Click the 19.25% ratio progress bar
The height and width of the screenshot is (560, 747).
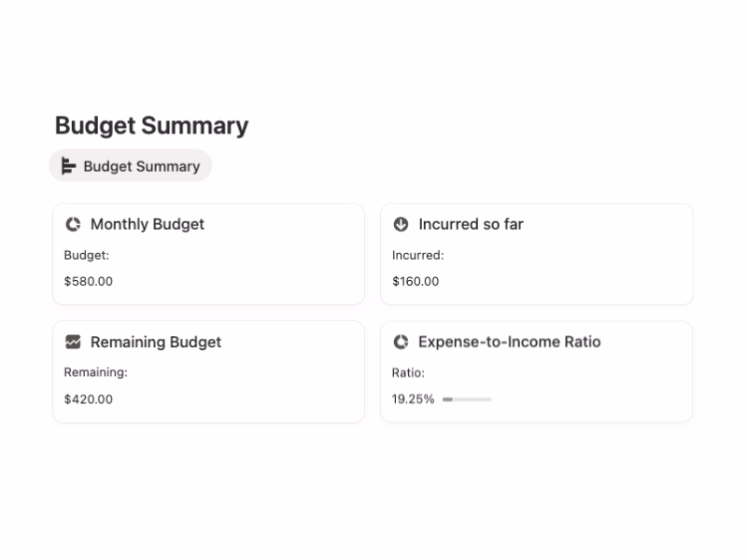pos(467,399)
